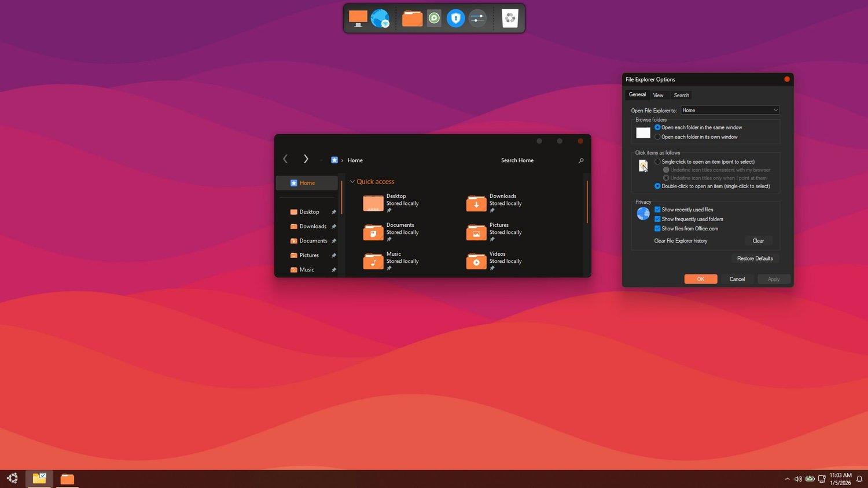868x488 pixels.
Task: Switch to the View tab
Action: [x=659, y=95]
